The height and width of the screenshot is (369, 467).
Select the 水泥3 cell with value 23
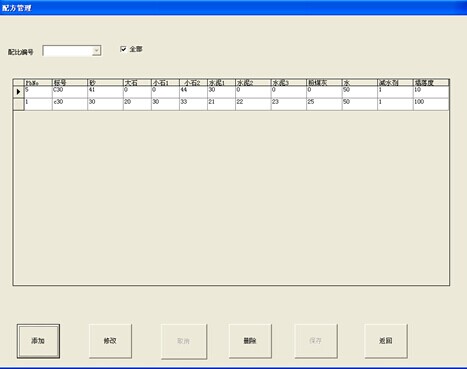point(289,104)
